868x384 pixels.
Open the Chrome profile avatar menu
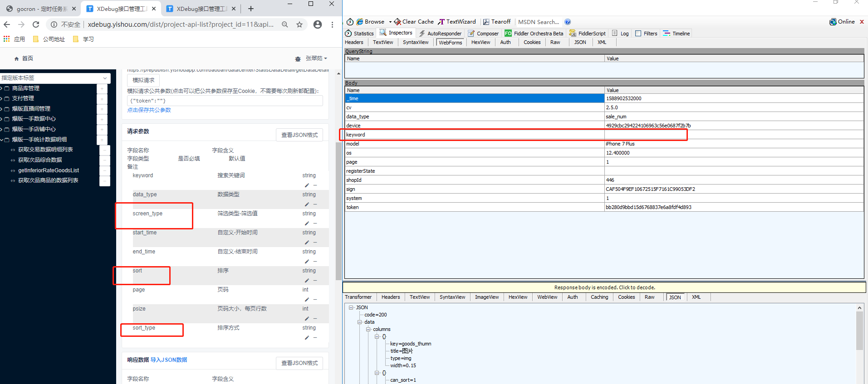[318, 24]
